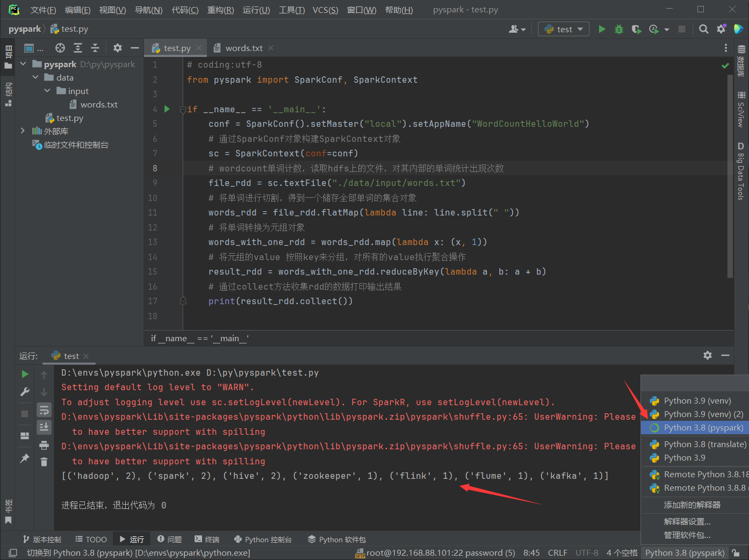Select Python 3.9 (venv) interpreter
Image resolution: width=749 pixels, height=560 pixels.
[695, 400]
